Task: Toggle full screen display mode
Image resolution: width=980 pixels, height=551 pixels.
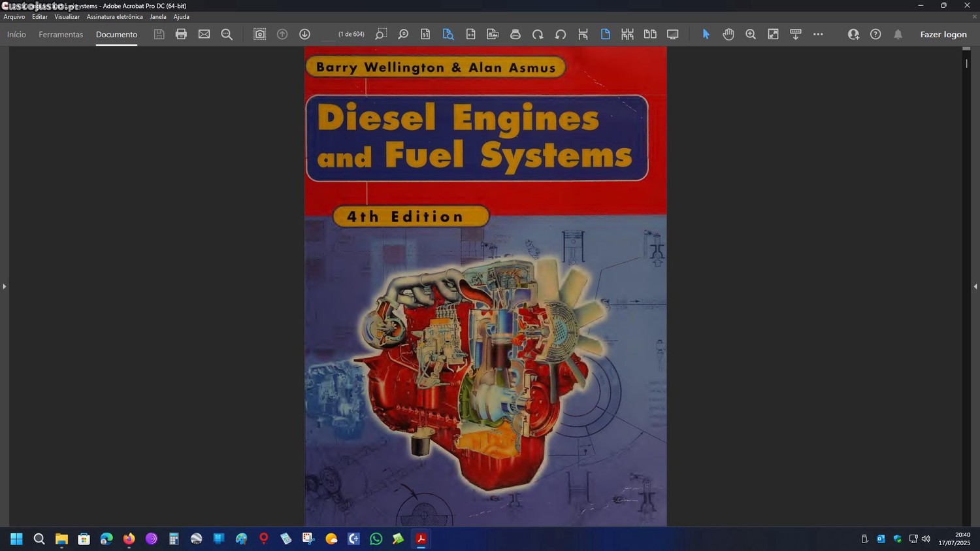Action: pos(672,34)
